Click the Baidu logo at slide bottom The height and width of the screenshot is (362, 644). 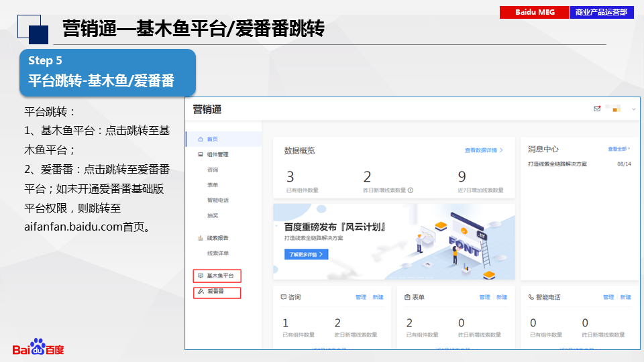[38, 347]
